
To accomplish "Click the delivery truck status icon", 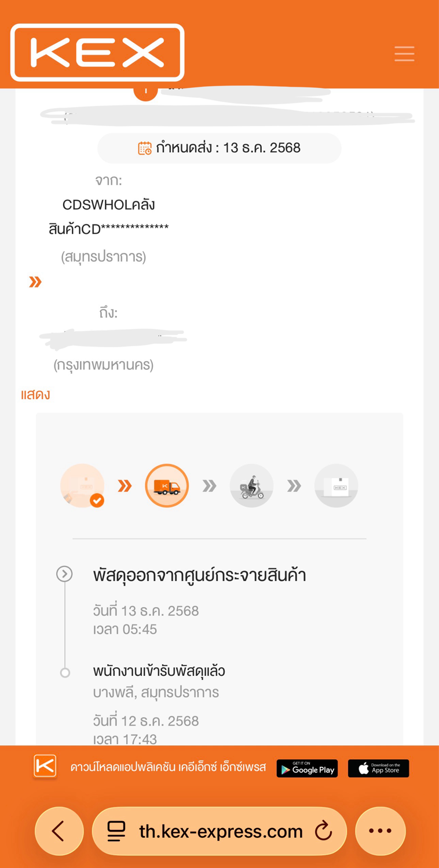I will (167, 486).
